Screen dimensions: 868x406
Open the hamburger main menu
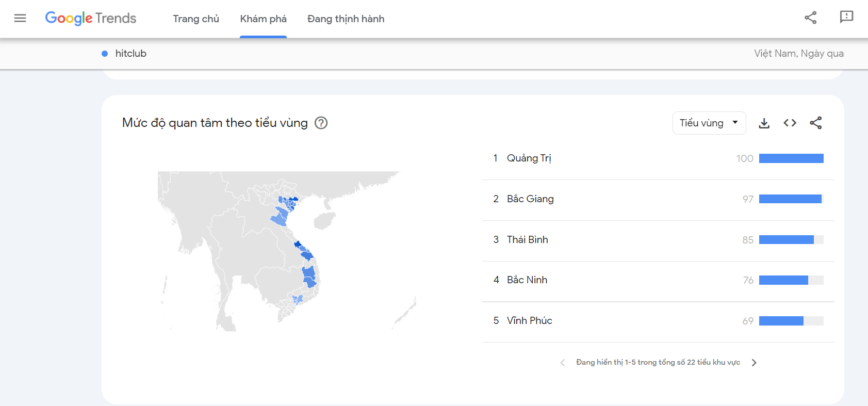coord(20,19)
